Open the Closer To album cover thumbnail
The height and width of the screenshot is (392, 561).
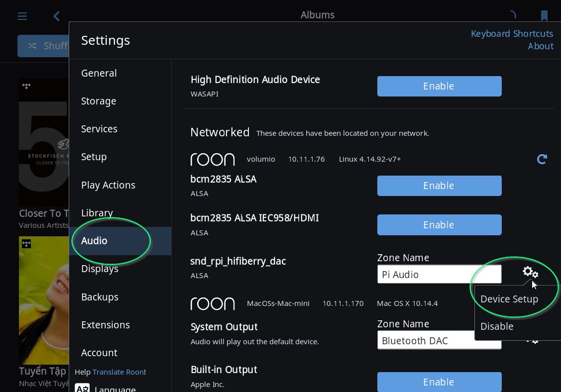(44, 143)
